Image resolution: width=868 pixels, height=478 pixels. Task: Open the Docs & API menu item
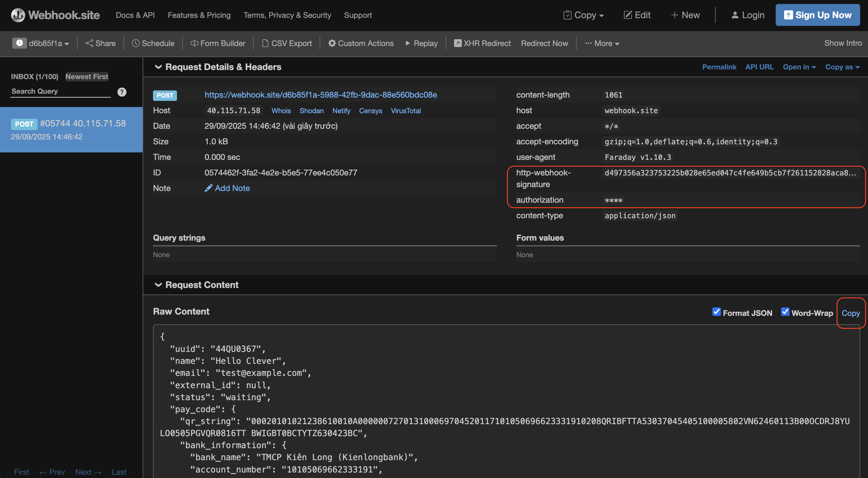[x=135, y=15]
